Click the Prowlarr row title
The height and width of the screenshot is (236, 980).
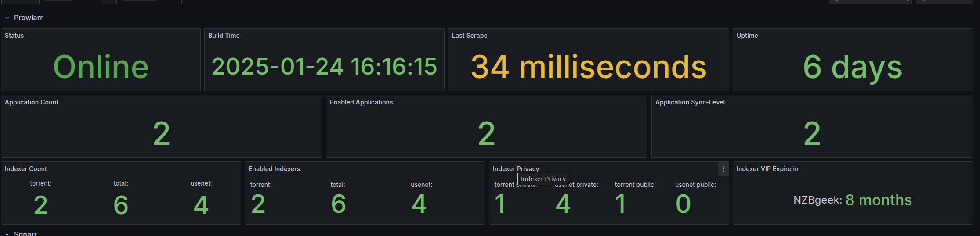pyautogui.click(x=28, y=18)
